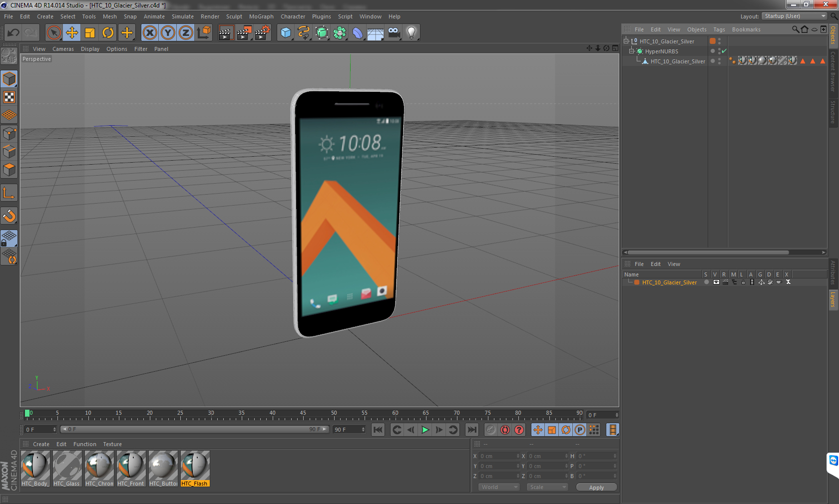
Task: Go to end of animation
Action: point(471,430)
